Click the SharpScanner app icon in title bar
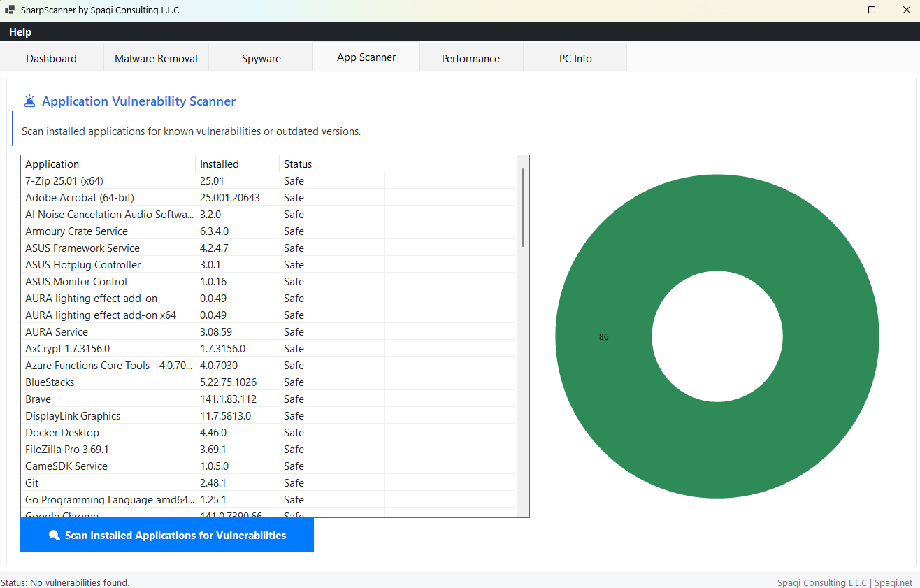 coord(10,10)
